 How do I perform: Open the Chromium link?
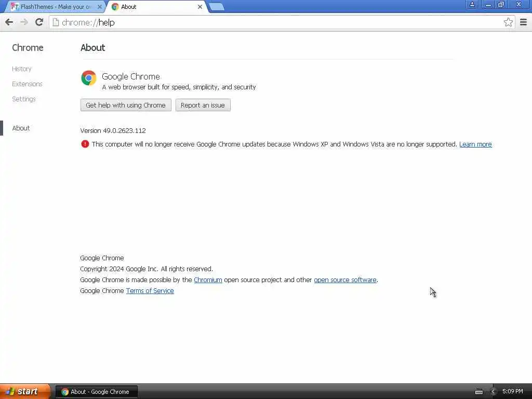pos(208,280)
